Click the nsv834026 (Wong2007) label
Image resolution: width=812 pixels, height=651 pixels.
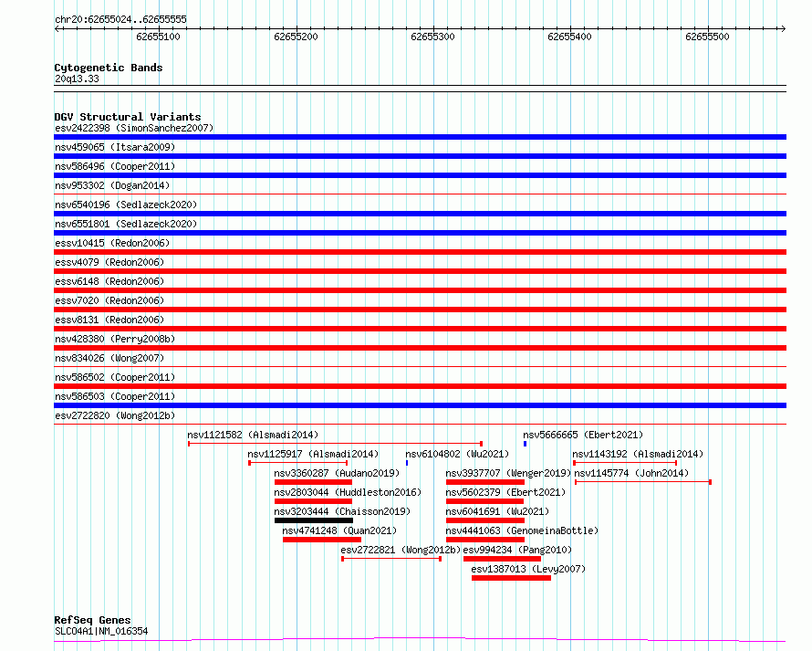[x=109, y=358]
